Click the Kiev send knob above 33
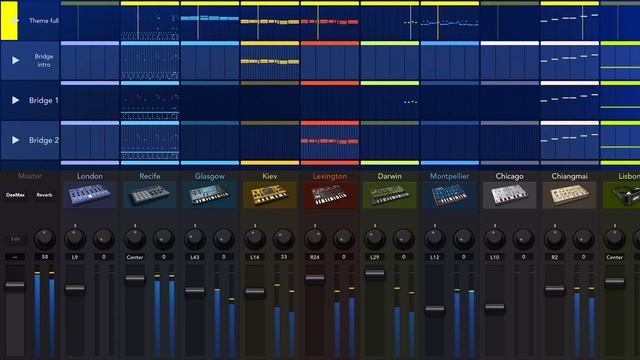This screenshot has height=360, width=640. tap(284, 239)
